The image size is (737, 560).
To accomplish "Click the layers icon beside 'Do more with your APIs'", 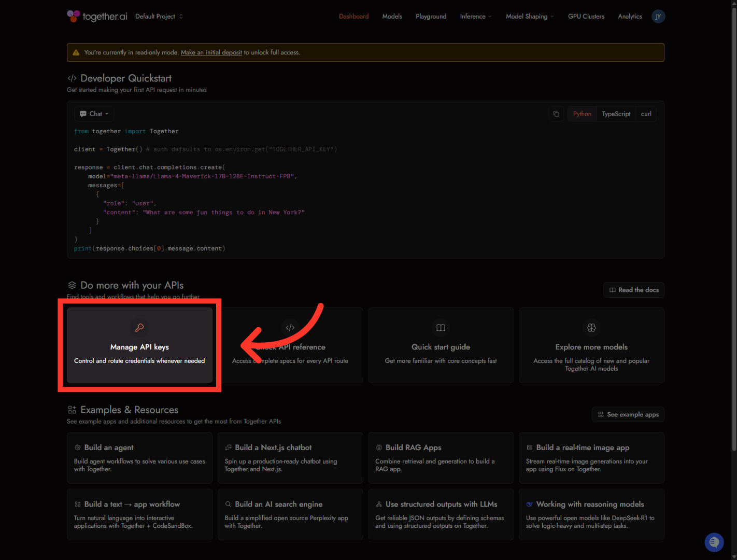I will pos(72,285).
